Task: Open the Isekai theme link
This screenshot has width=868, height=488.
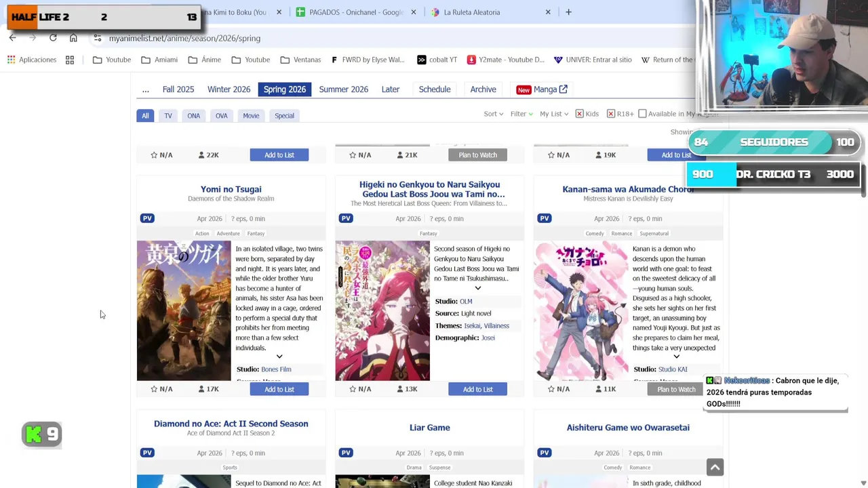Action: tap(472, 326)
